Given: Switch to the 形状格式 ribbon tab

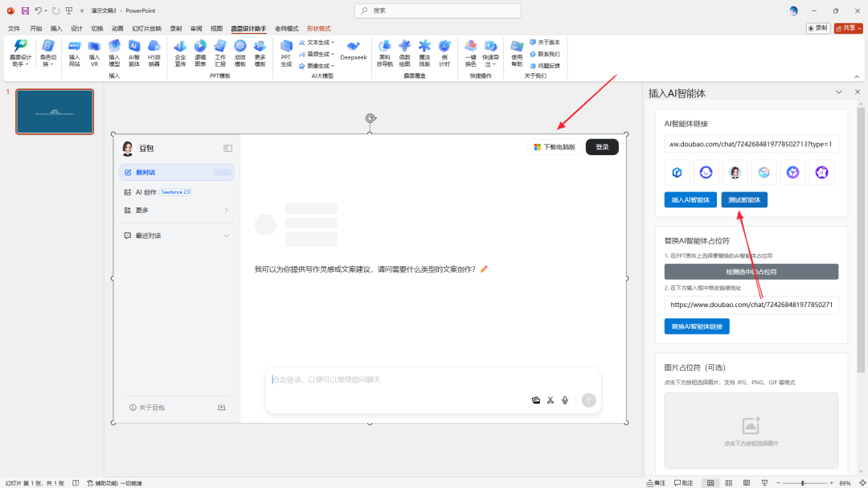Looking at the screenshot, I should pyautogui.click(x=318, y=28).
